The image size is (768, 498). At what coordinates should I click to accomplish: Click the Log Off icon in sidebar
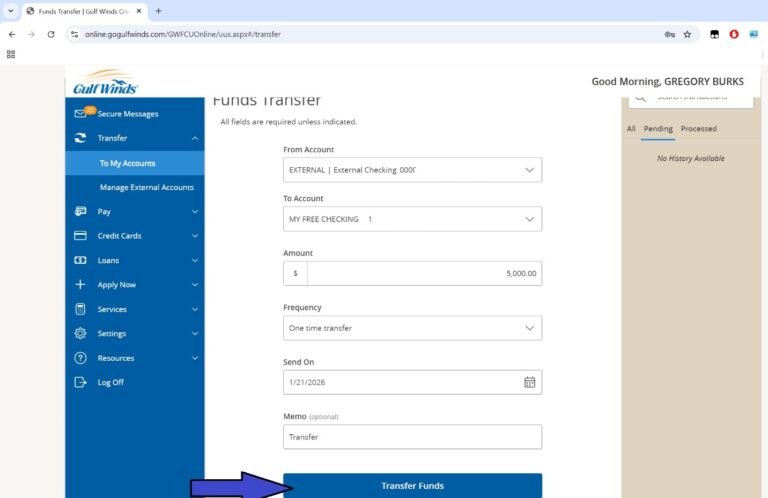[80, 382]
